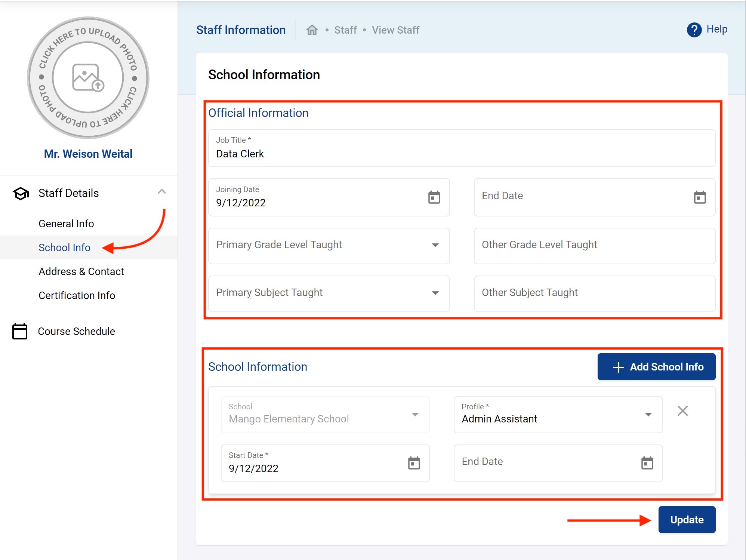Open the Start Date calendar icon
Viewport: 746px width, 560px height.
[414, 463]
